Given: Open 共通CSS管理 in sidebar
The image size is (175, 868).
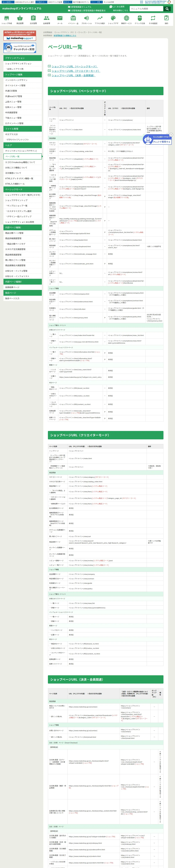Looking at the screenshot, I should [x=23, y=91].
